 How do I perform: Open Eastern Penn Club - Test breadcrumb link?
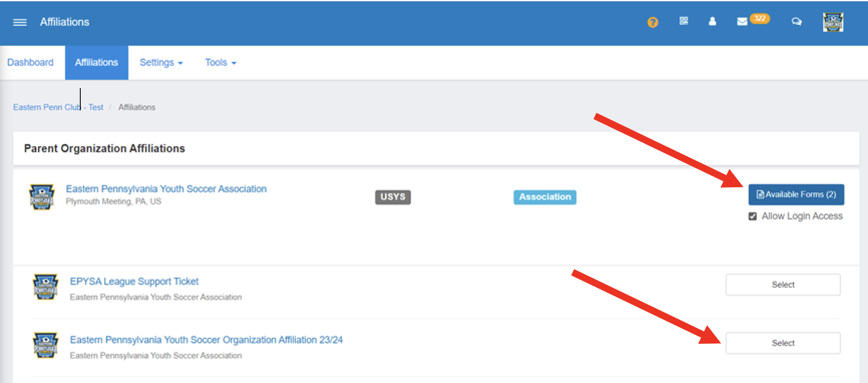[58, 107]
